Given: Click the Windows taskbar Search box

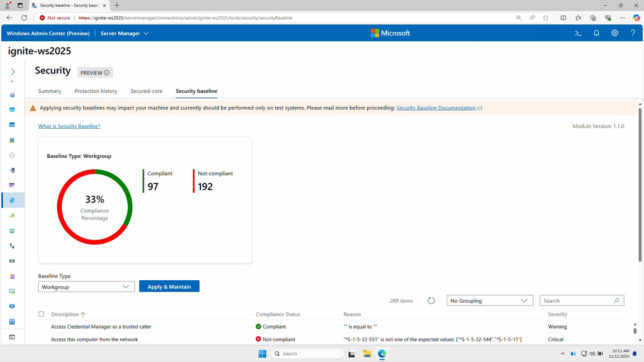Looking at the screenshot, I should 307,354.
